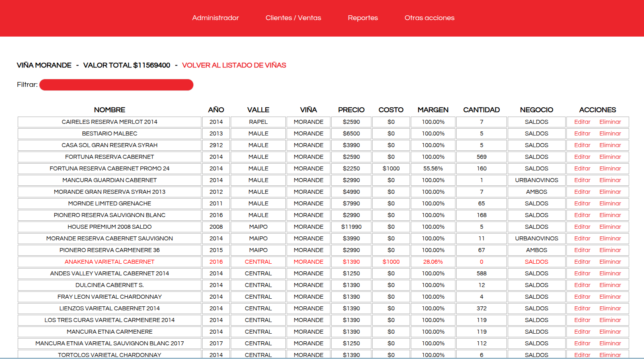Click the 2912 year cell

(x=216, y=145)
